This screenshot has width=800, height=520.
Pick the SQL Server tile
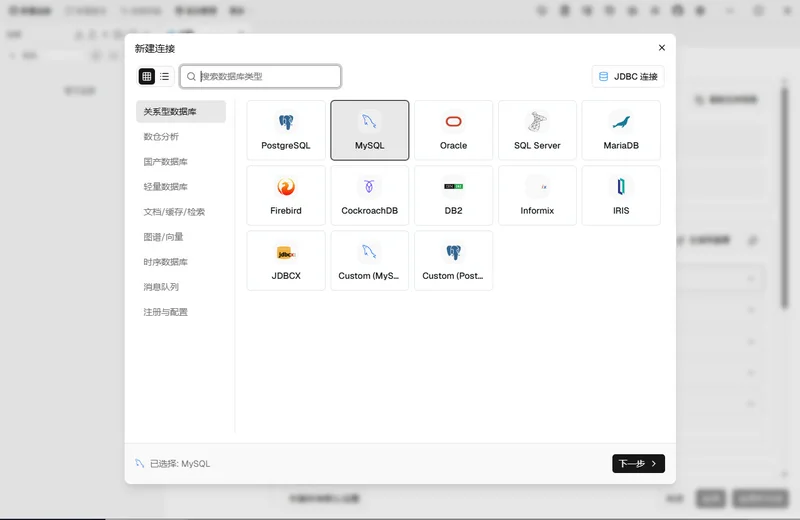537,130
